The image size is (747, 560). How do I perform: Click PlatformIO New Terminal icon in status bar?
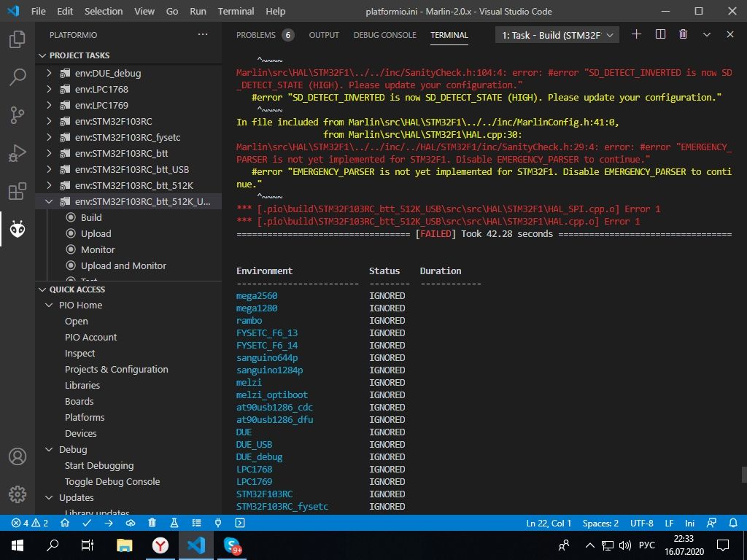pos(240,523)
